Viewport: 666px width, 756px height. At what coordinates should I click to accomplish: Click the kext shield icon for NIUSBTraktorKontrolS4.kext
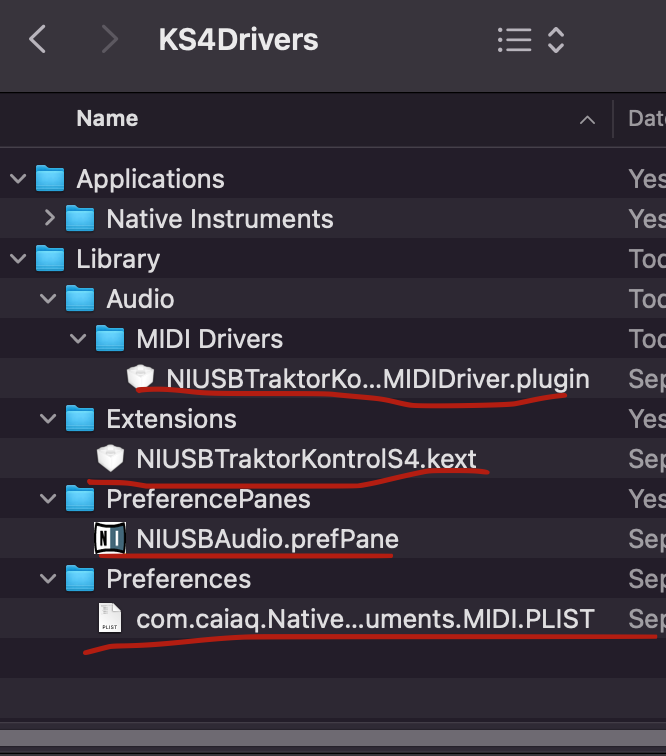click(109, 459)
